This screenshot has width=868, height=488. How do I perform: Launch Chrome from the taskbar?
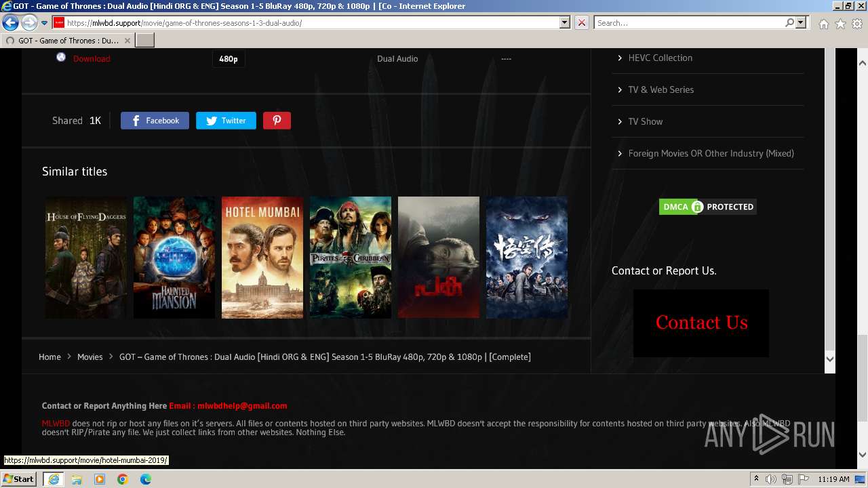click(x=123, y=479)
